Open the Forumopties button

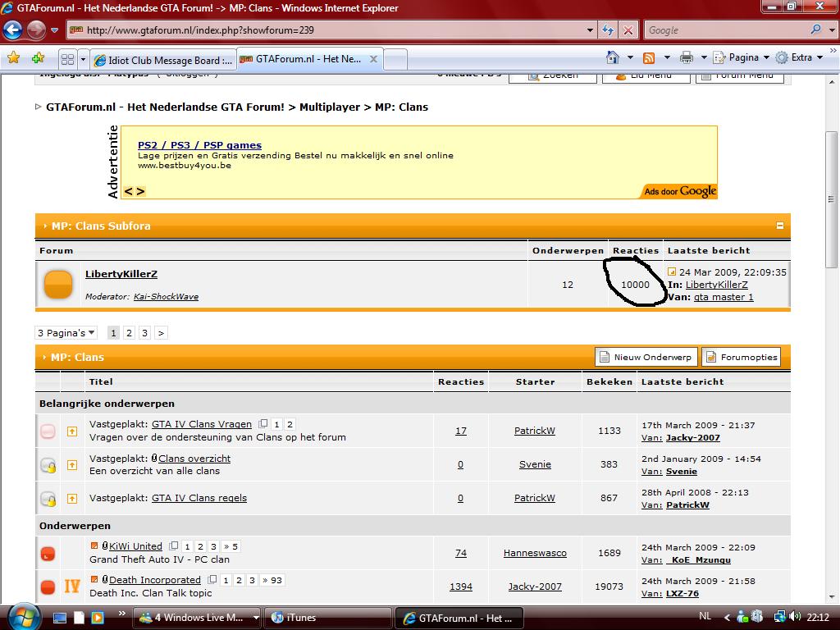click(742, 357)
